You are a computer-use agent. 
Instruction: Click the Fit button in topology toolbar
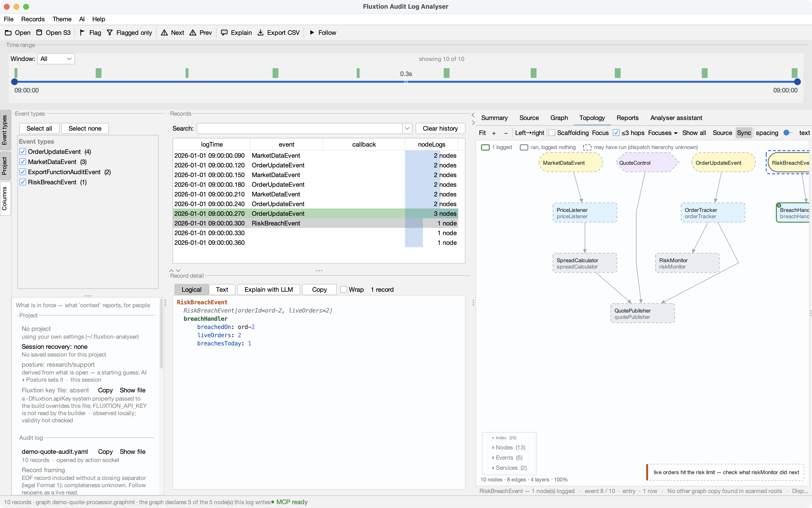pyautogui.click(x=483, y=133)
